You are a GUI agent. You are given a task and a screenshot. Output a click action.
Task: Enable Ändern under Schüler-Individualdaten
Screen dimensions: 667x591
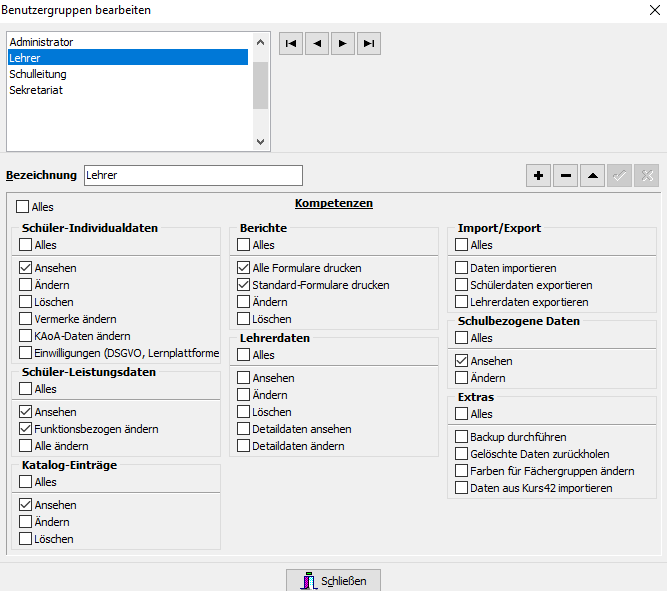(x=25, y=285)
